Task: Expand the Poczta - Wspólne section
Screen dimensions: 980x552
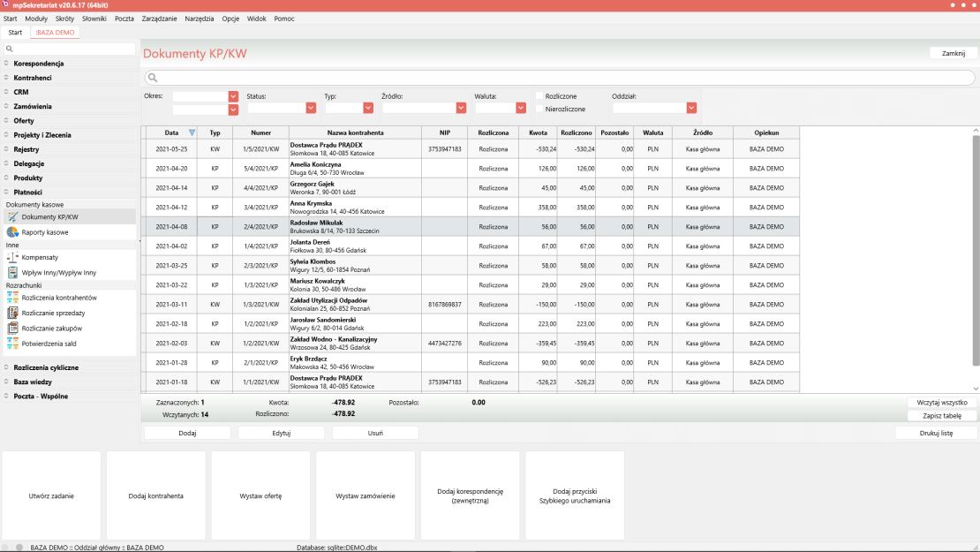Action: 6,397
